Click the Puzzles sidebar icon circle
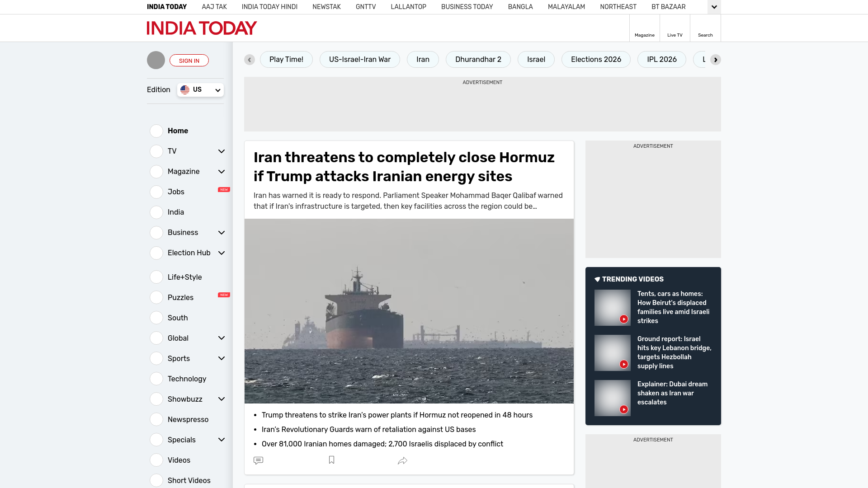 [x=156, y=297]
